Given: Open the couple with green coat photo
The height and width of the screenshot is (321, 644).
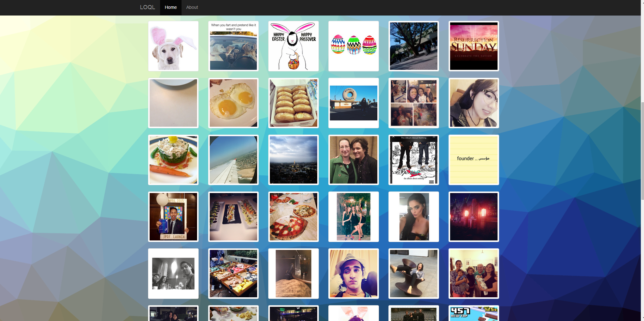Looking at the screenshot, I should point(354,160).
